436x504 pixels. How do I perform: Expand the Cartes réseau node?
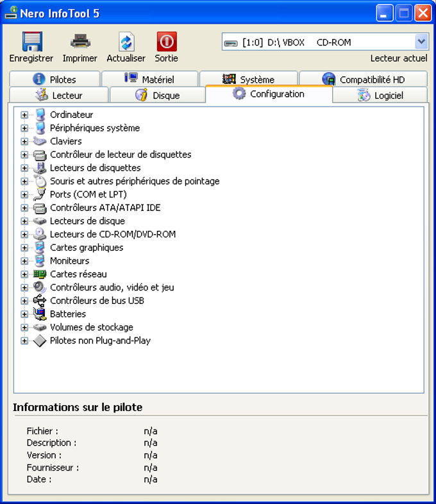(24, 274)
